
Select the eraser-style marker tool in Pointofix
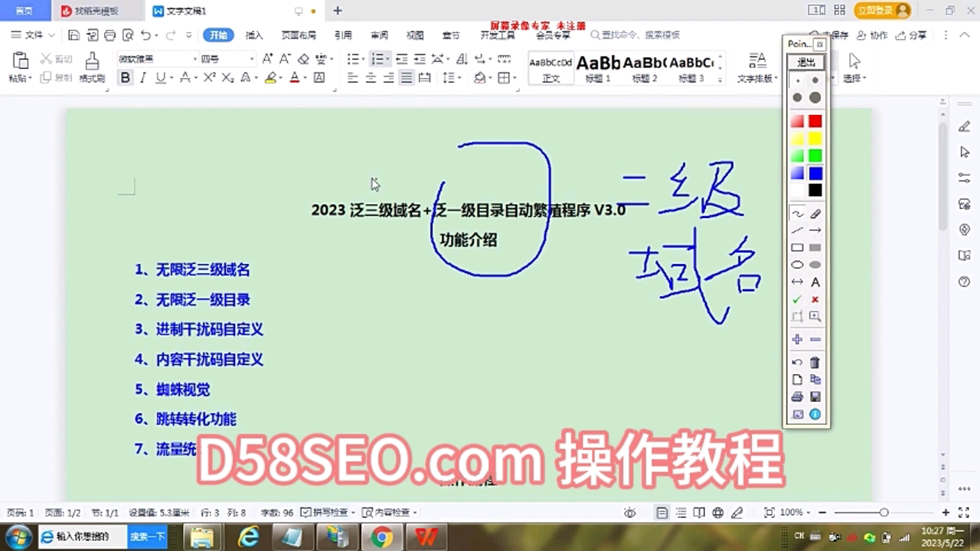click(815, 214)
